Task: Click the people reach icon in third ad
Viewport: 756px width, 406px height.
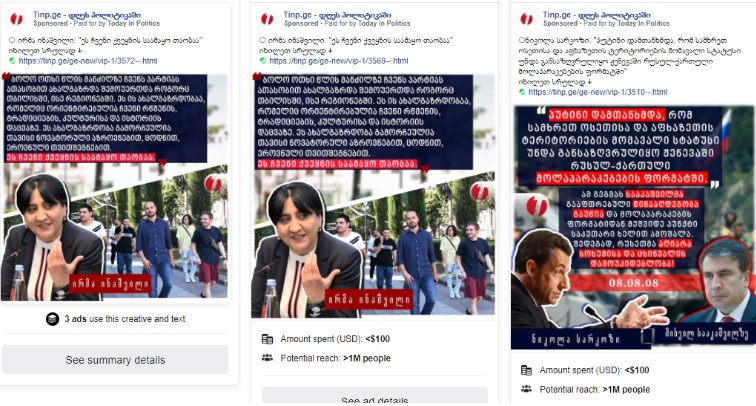Action: (x=526, y=389)
